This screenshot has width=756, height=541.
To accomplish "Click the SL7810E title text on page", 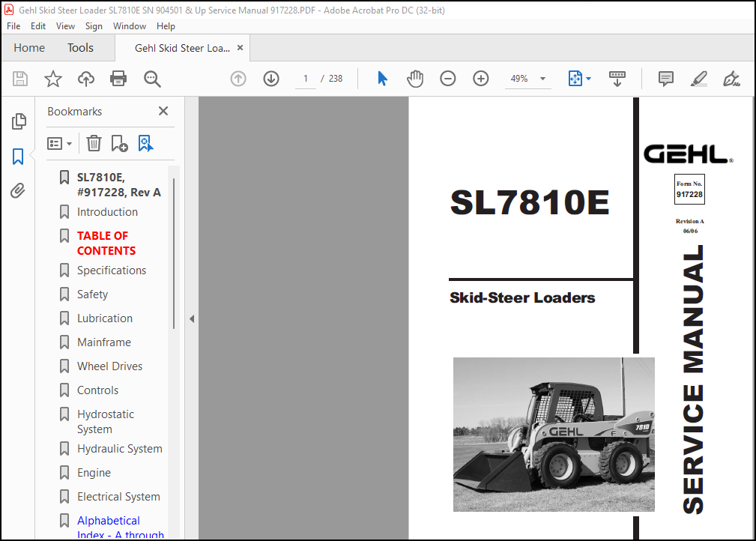I will tap(530, 202).
